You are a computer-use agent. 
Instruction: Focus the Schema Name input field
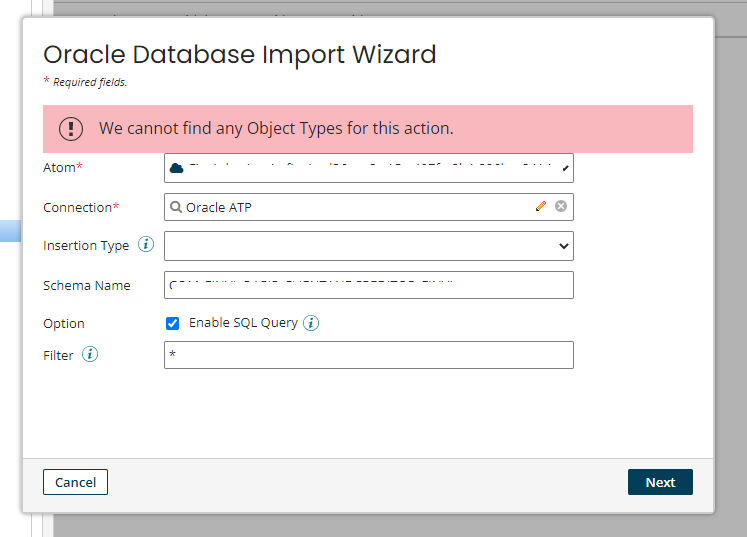(369, 285)
